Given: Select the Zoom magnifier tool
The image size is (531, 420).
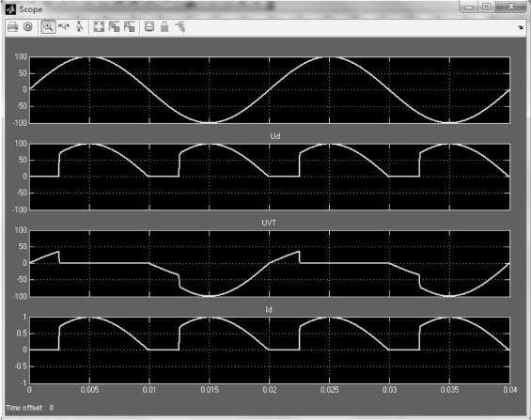Looking at the screenshot, I should click(x=48, y=26).
